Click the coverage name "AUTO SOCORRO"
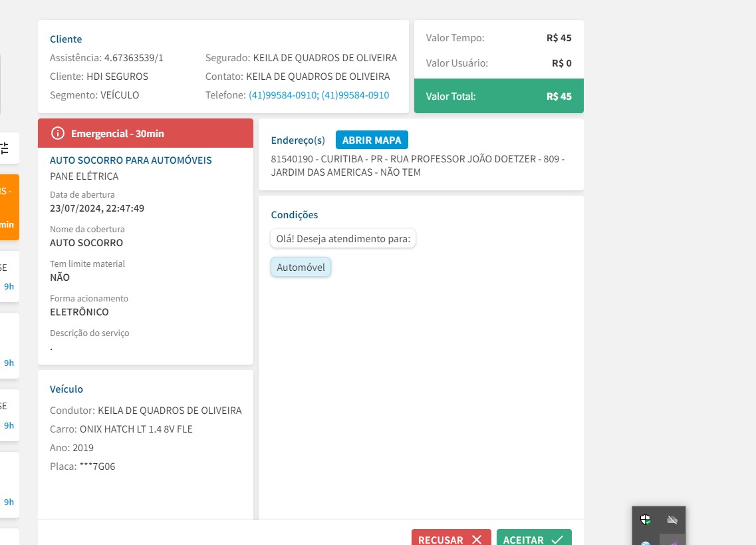The image size is (756, 545). (86, 243)
